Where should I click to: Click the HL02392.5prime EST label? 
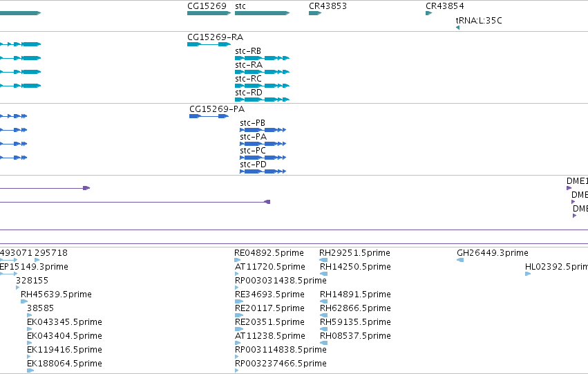click(556, 267)
